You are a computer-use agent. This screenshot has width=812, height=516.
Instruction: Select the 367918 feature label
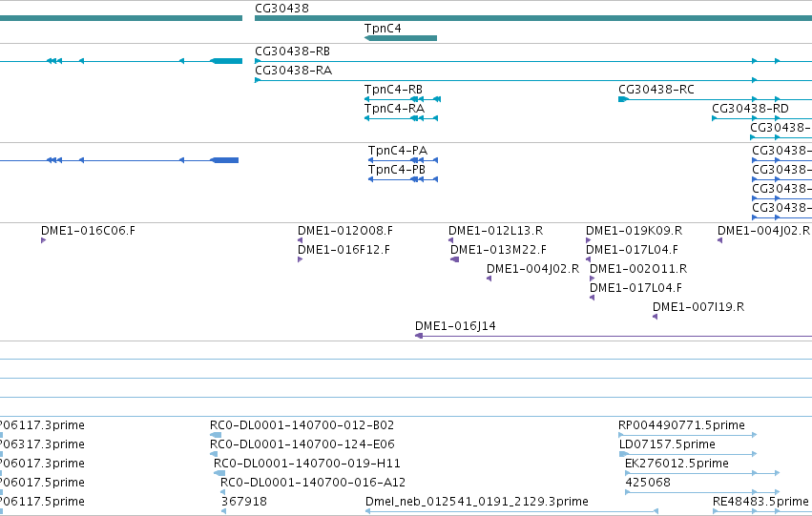[244, 502]
